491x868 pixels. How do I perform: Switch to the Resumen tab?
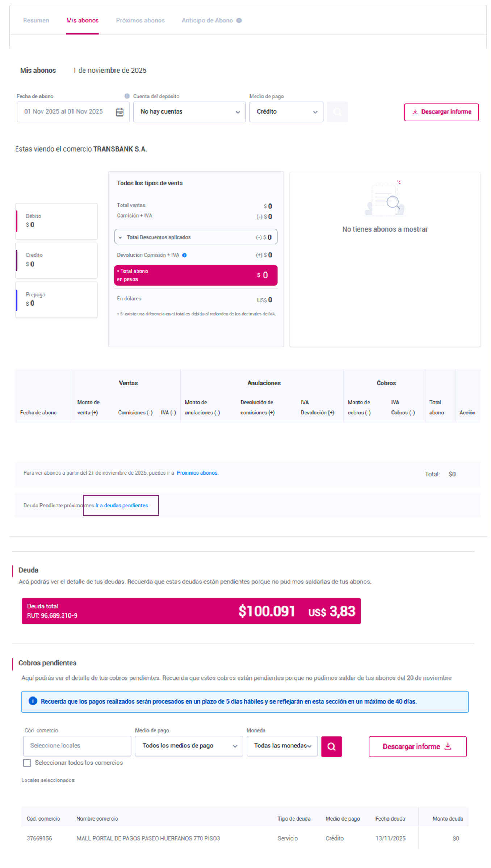36,21
